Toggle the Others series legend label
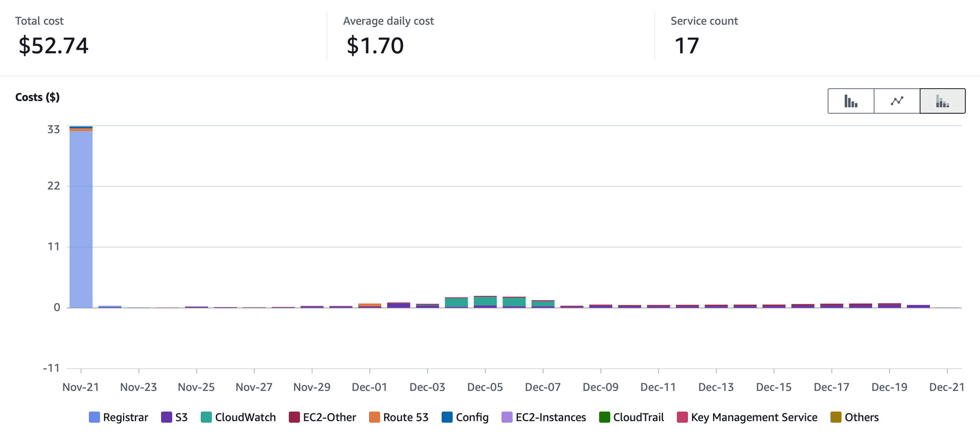The width and height of the screenshot is (980, 441). pyautogui.click(x=861, y=417)
